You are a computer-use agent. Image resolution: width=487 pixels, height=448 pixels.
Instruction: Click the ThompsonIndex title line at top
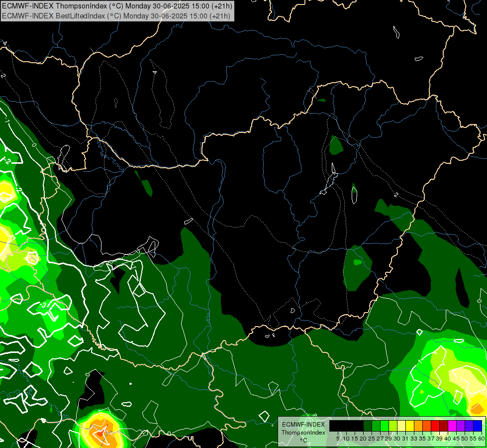pyautogui.click(x=117, y=6)
